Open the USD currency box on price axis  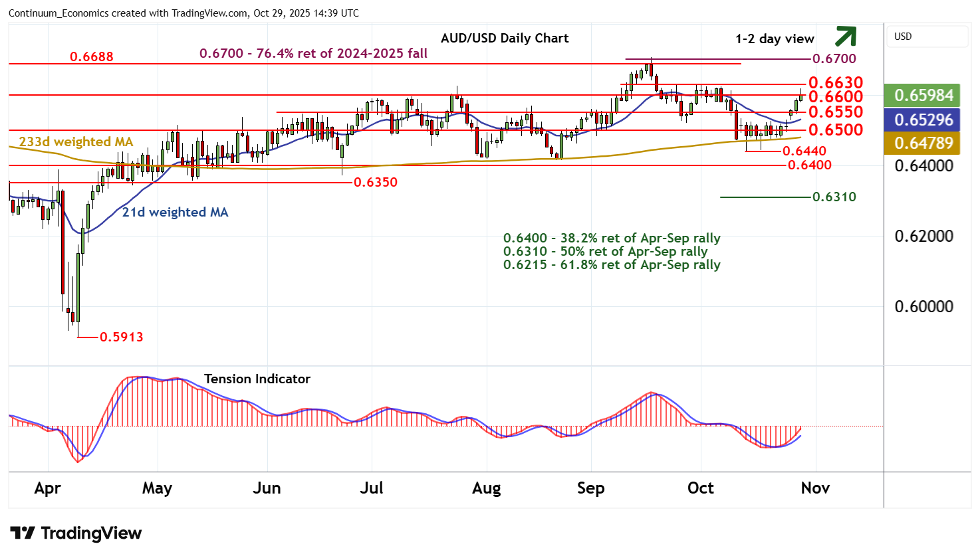click(927, 37)
